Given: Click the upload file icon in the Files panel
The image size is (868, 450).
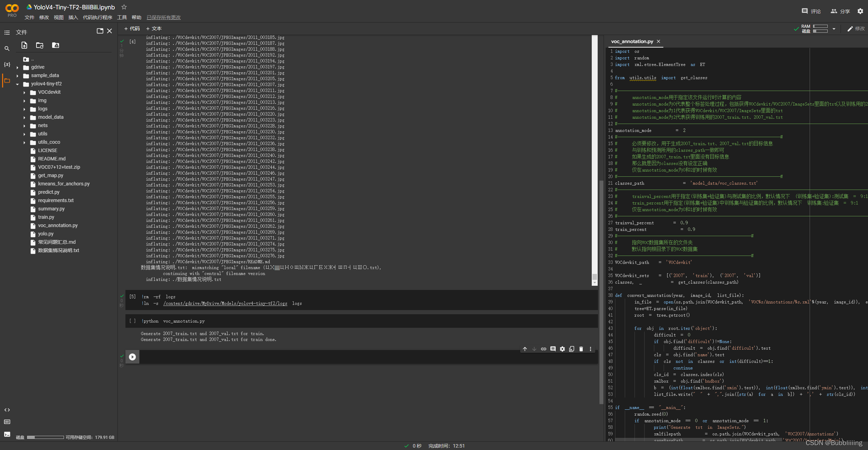Looking at the screenshot, I should 24,45.
